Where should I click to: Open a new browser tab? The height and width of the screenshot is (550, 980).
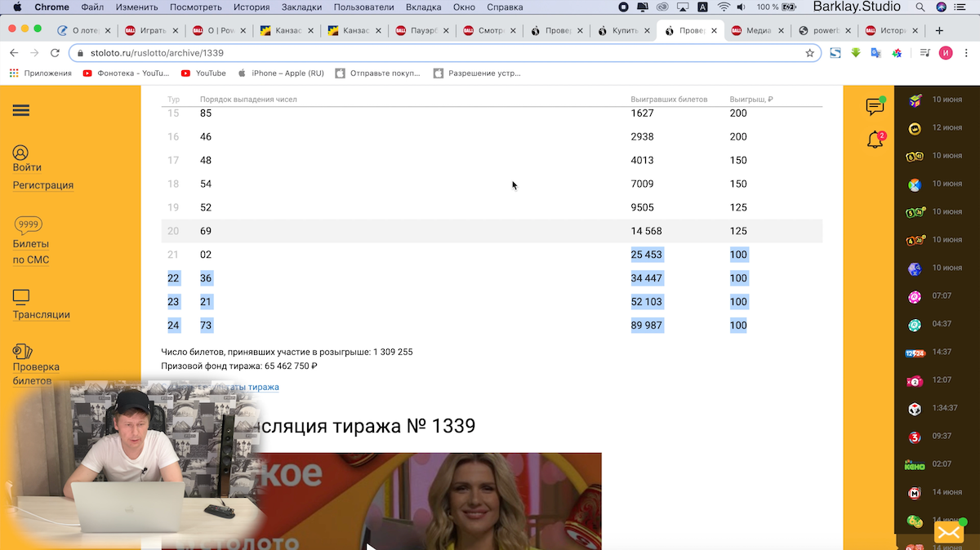coord(939,31)
